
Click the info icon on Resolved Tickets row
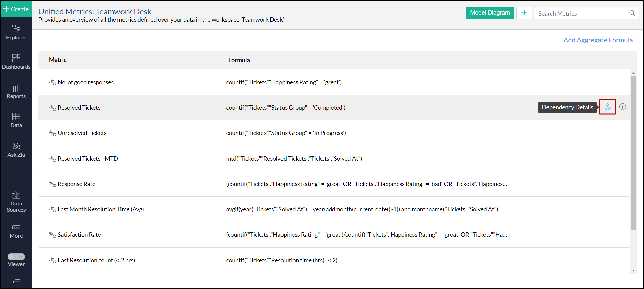(x=622, y=107)
